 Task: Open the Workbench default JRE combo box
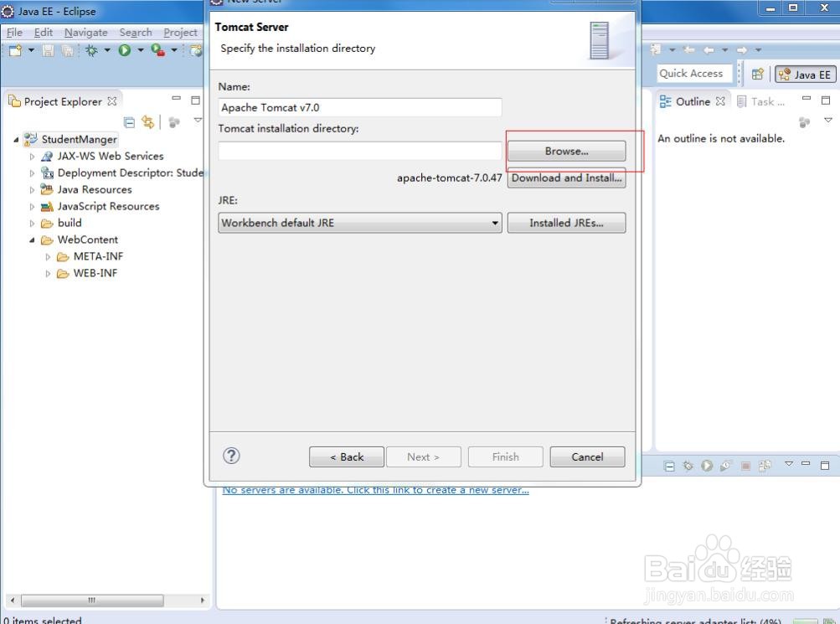(x=360, y=223)
